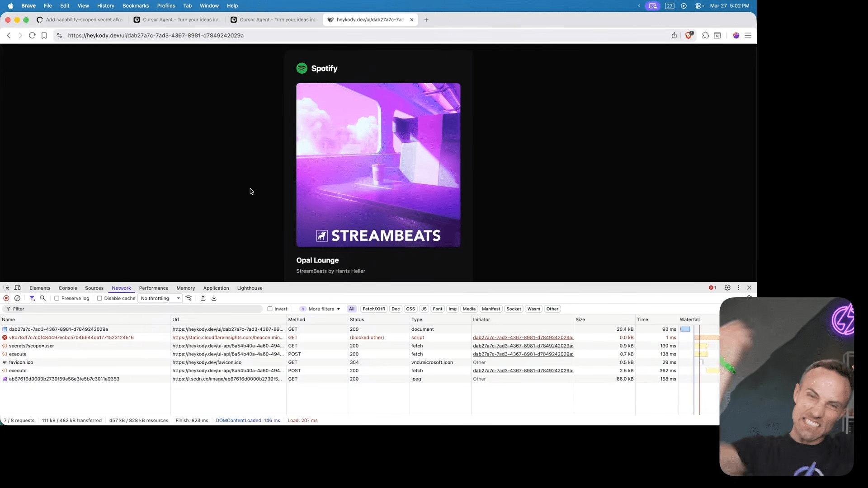The height and width of the screenshot is (488, 868).
Task: Switch to the Console tab
Action: (68, 288)
